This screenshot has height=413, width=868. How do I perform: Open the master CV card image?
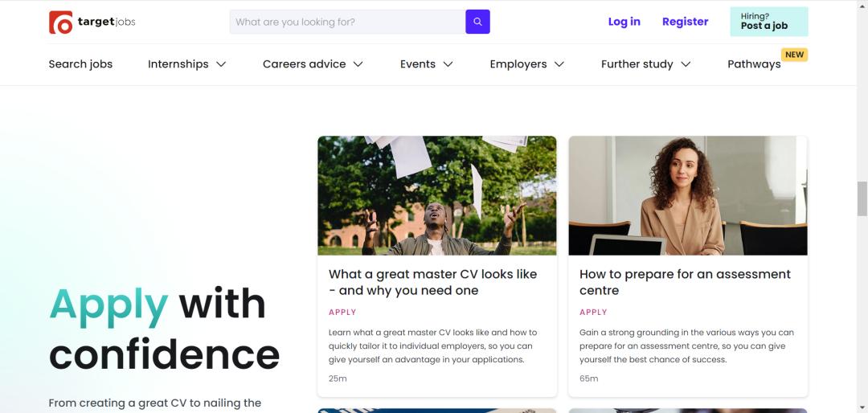(x=437, y=195)
